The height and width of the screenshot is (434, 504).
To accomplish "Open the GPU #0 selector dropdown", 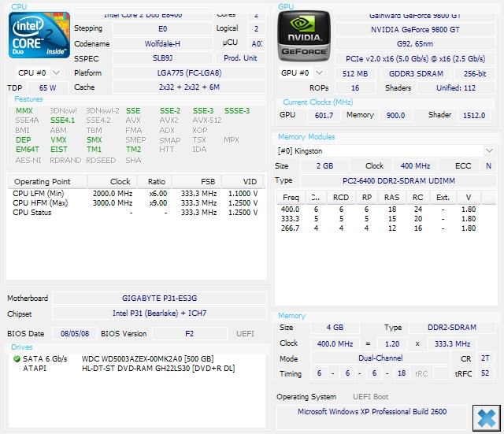I will point(319,73).
